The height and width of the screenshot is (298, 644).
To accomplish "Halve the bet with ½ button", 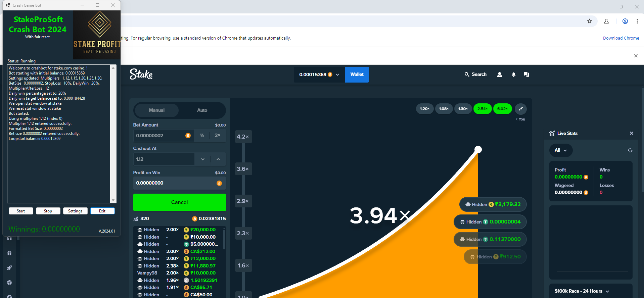I will pos(202,136).
